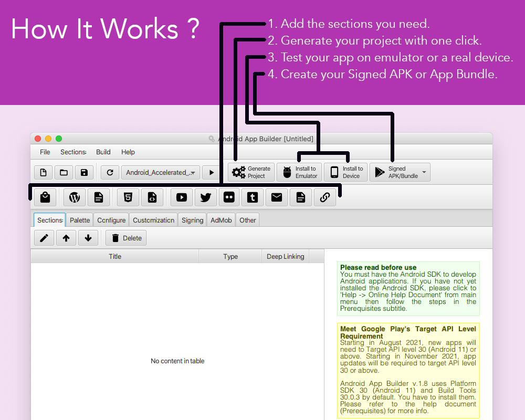Image resolution: width=525 pixels, height=420 pixels.
Task: Add a Twitter section
Action: pyautogui.click(x=206, y=197)
